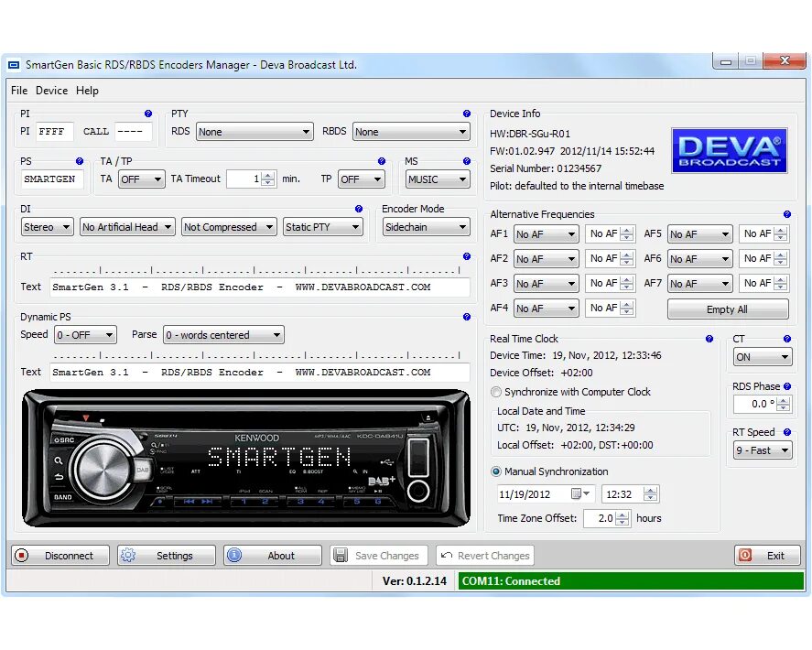Screen dimensions: 812x650
Task: Click the COM11: Connected status indicator
Action: [631, 581]
